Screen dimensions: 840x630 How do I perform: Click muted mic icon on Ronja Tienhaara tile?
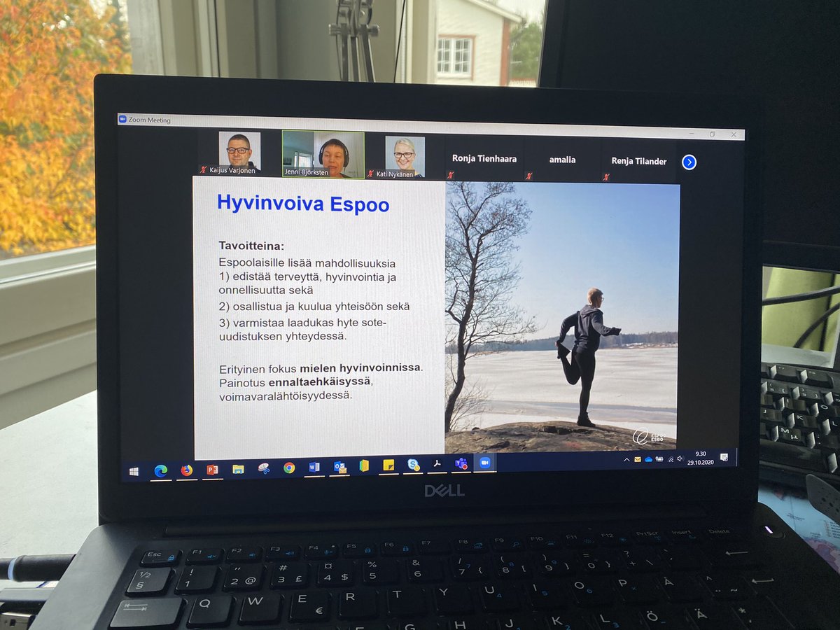coord(452,176)
